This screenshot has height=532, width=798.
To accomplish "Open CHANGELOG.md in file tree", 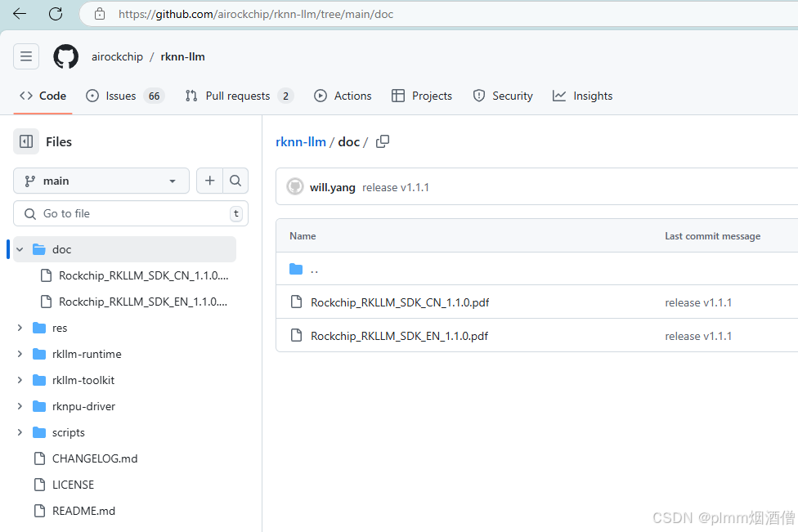I will click(x=95, y=458).
